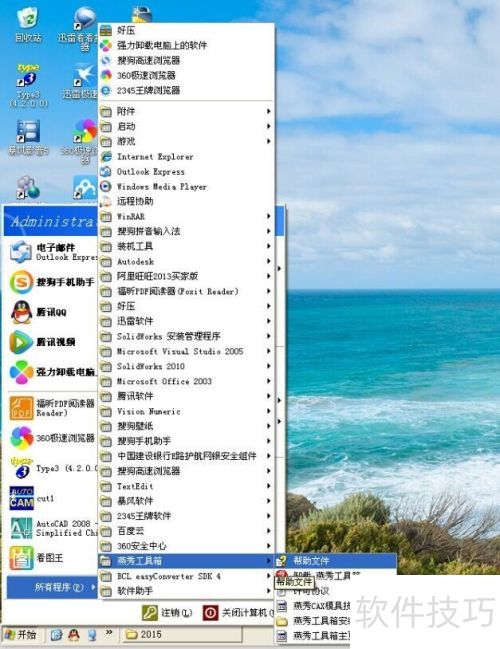
Task: Open 中国建设银行E路护航网银安全组件 group
Action: pos(187,456)
